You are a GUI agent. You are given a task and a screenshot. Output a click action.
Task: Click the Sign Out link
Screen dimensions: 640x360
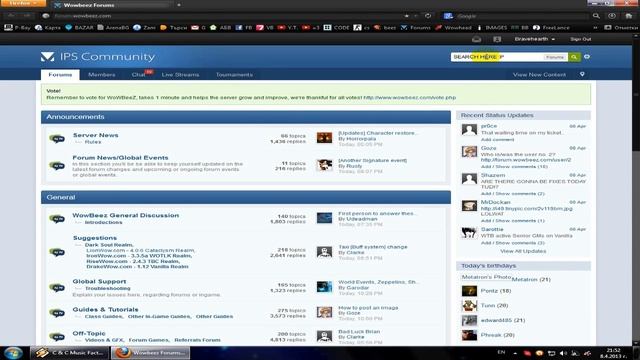pos(580,39)
